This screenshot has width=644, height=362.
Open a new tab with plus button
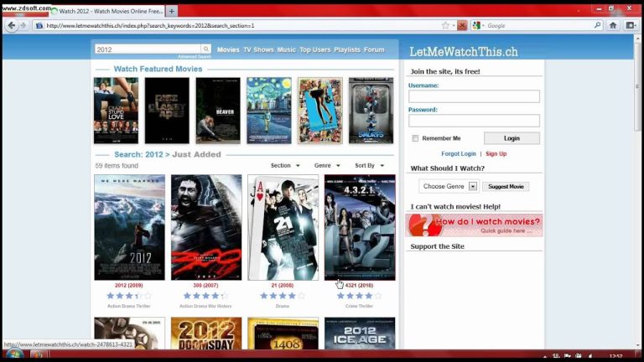click(x=172, y=11)
